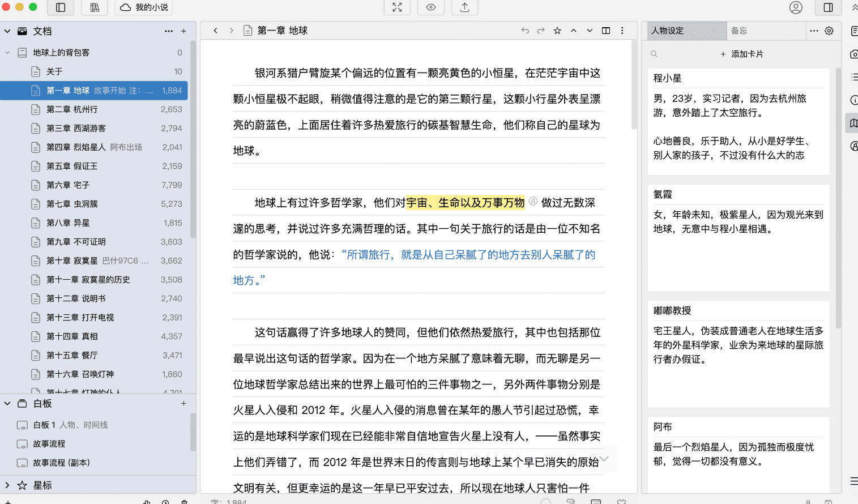Open the 我的小说 cloud library button

144,7
